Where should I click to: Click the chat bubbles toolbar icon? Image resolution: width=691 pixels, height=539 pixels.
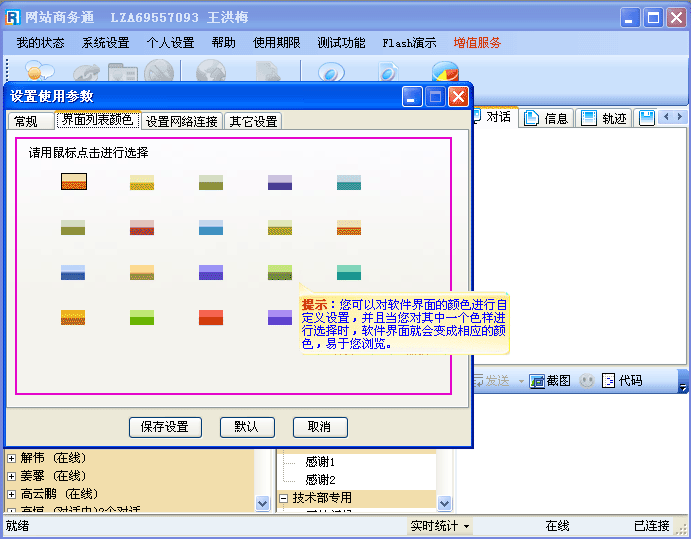coord(39,73)
